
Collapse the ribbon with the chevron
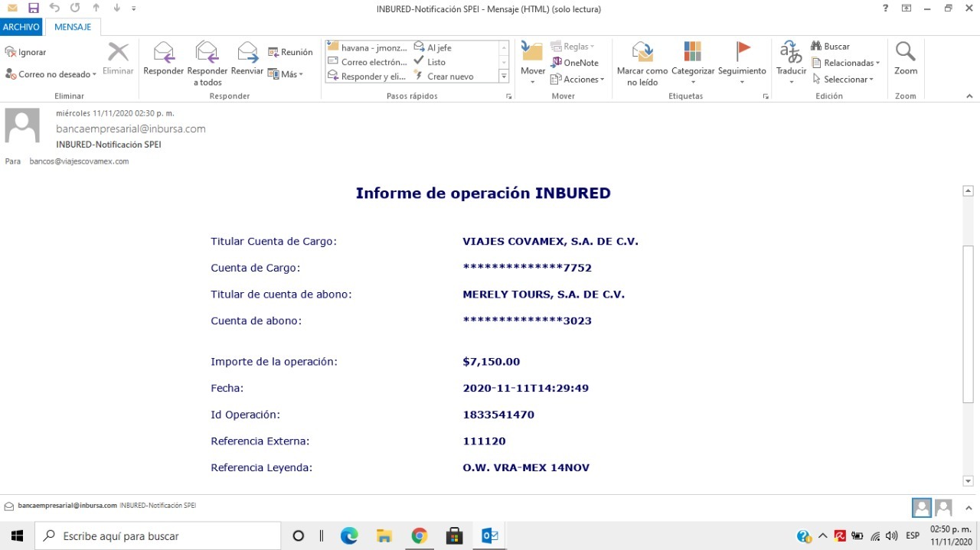969,96
